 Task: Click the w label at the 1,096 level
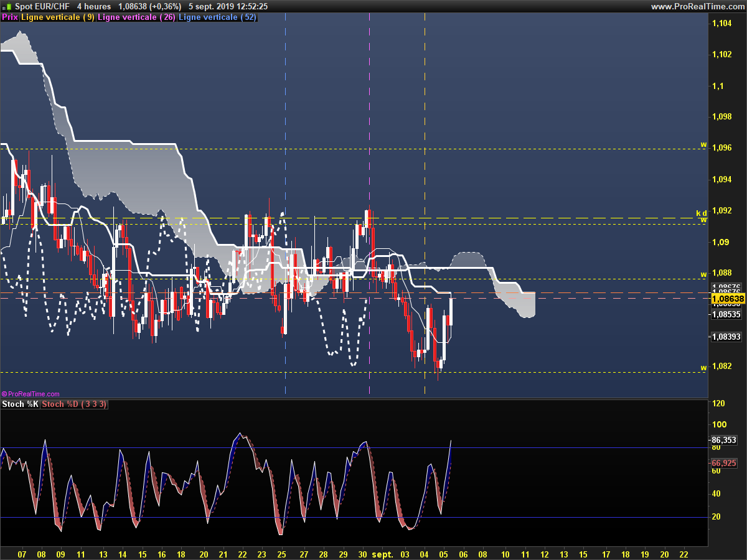tap(703, 144)
